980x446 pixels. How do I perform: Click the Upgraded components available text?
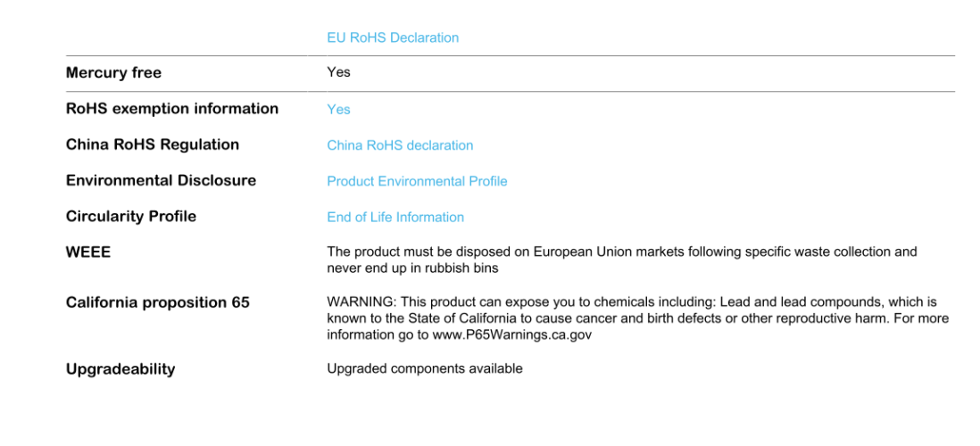pyautogui.click(x=424, y=368)
